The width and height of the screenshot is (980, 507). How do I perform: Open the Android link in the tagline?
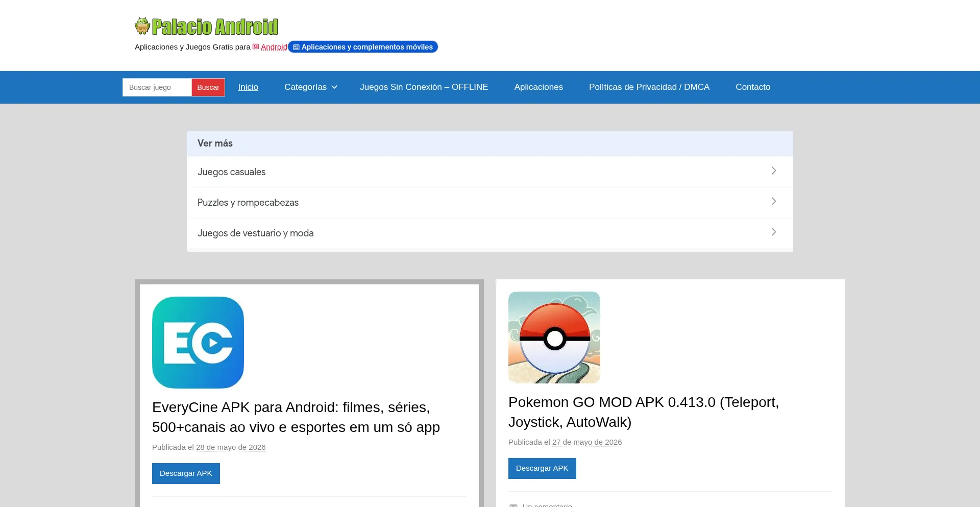(274, 47)
